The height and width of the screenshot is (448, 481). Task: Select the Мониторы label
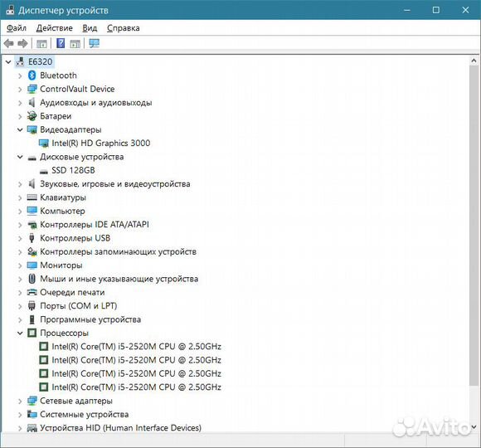(61, 265)
